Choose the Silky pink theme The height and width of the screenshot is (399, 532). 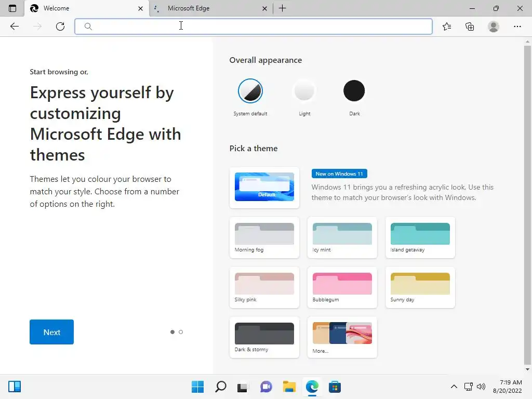tap(264, 287)
